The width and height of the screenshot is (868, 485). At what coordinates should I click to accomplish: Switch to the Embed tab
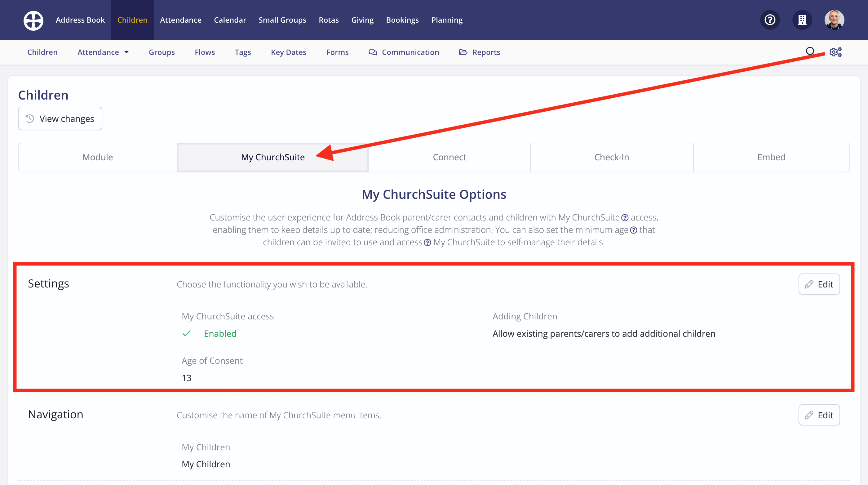[771, 158]
